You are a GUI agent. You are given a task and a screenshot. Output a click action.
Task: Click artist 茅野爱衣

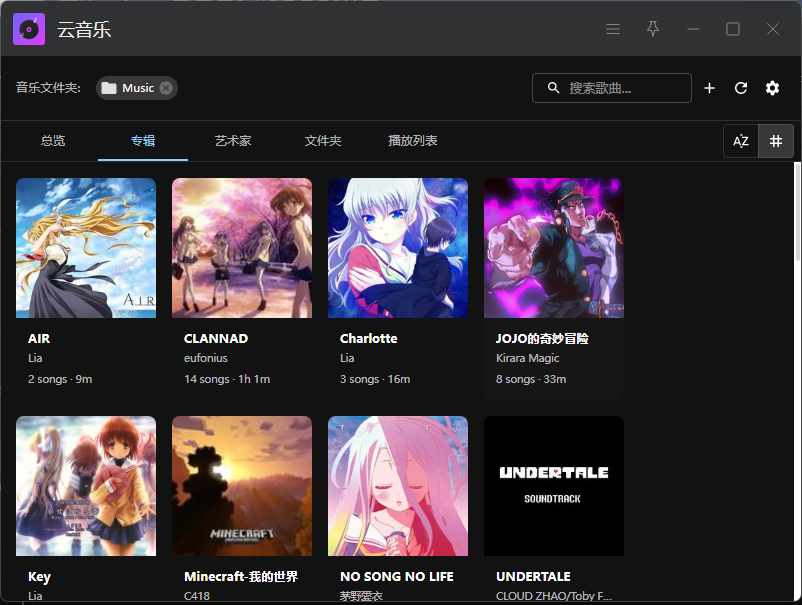click(361, 596)
